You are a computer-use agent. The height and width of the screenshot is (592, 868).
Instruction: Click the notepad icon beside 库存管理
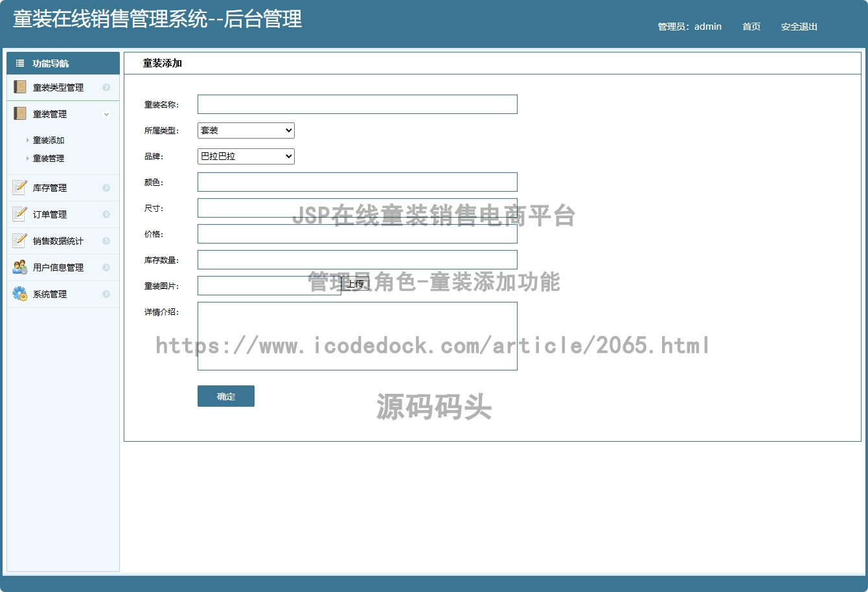tap(19, 187)
